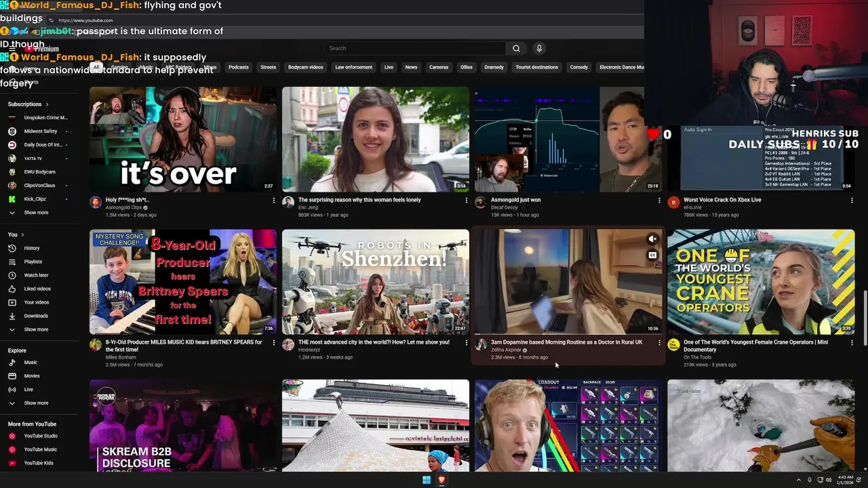868x488 pixels.
Task: Open Music under Explore
Action: [x=31, y=363]
